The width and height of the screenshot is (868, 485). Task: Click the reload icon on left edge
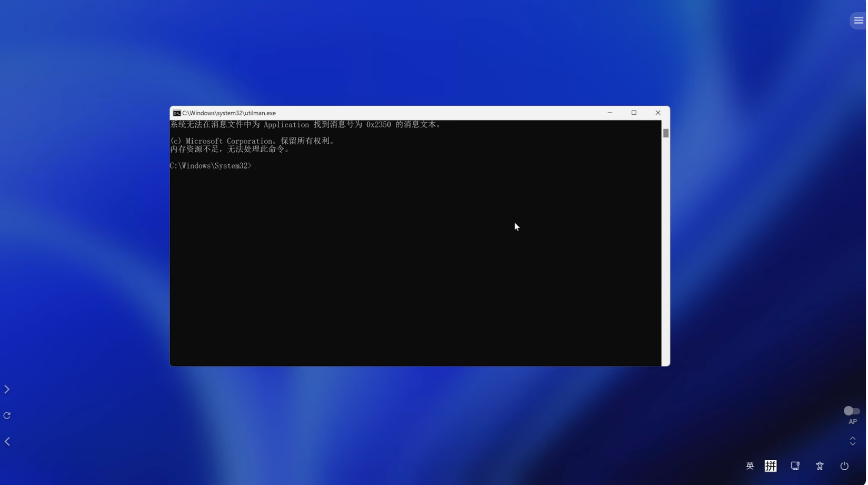7,416
